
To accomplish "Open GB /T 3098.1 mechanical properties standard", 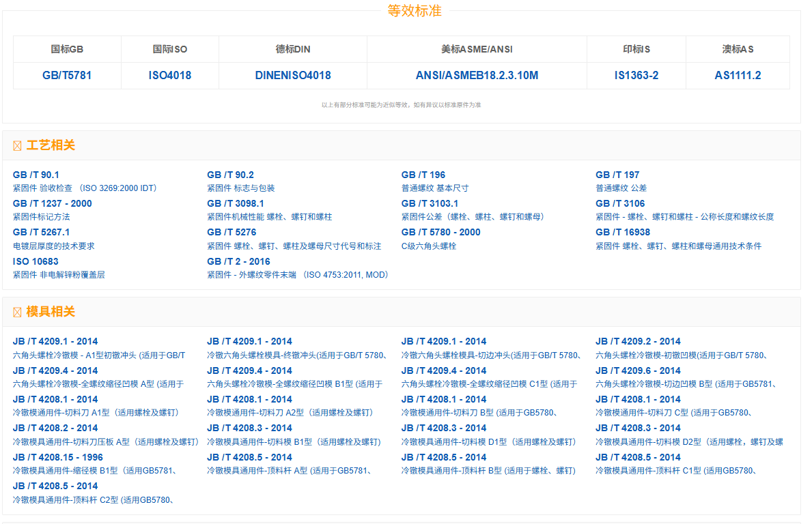I will tap(236, 203).
